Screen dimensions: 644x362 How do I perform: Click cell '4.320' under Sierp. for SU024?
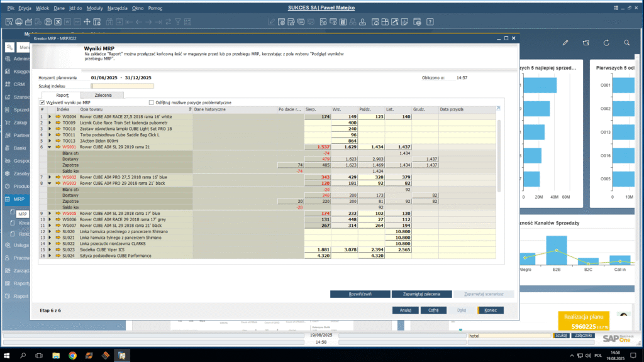[318, 256]
